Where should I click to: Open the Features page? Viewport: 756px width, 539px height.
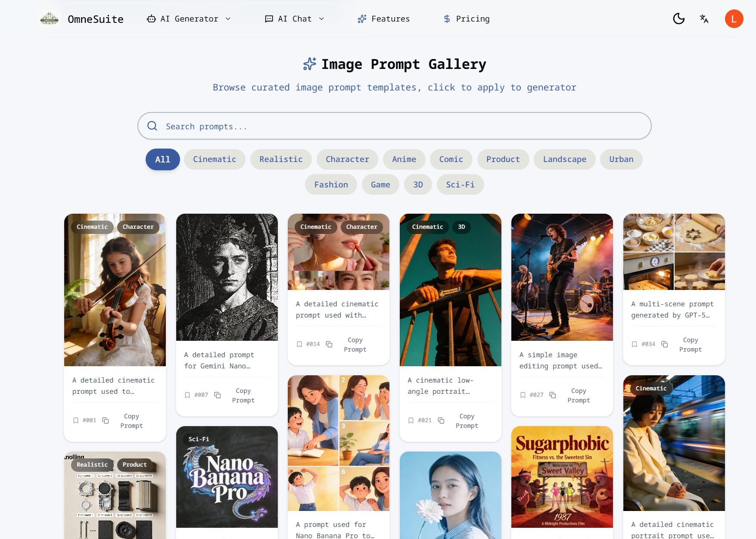pyautogui.click(x=383, y=19)
